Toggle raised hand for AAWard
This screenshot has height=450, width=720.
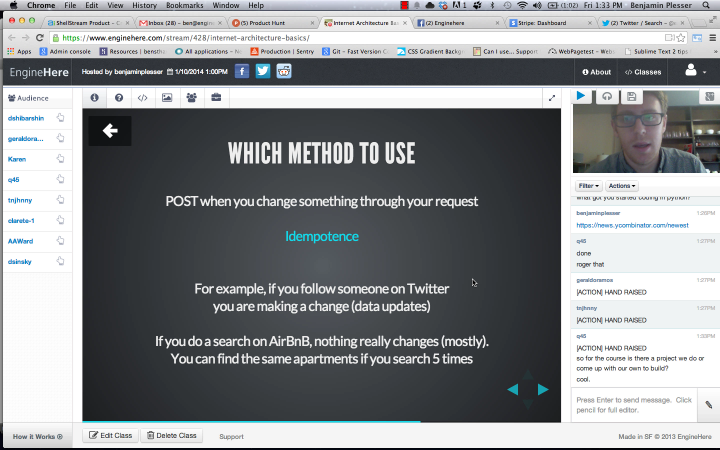pos(61,241)
